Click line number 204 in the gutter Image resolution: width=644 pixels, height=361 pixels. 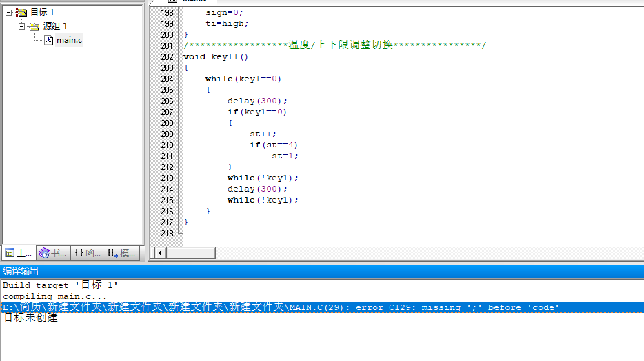[167, 79]
